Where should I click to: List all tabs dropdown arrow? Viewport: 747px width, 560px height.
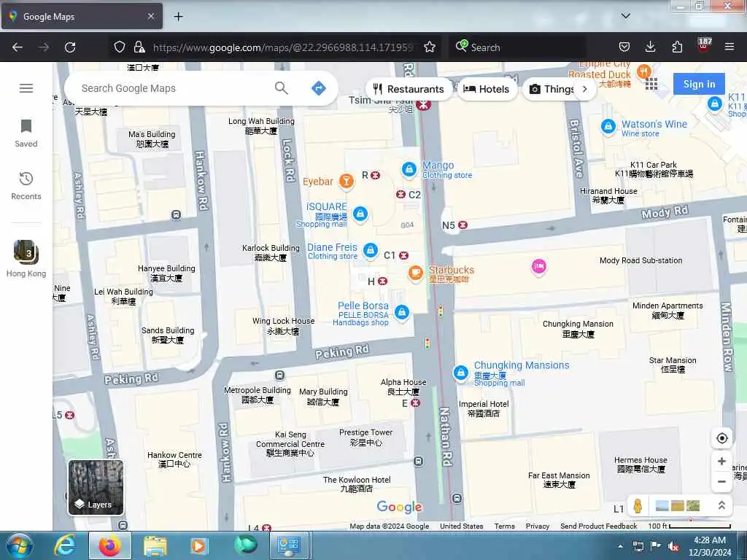tap(625, 16)
